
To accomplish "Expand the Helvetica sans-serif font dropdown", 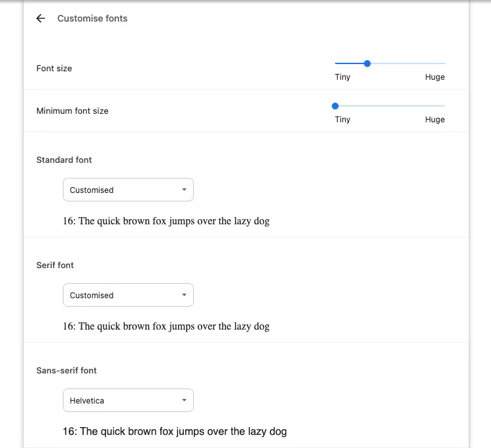I will [128, 400].
